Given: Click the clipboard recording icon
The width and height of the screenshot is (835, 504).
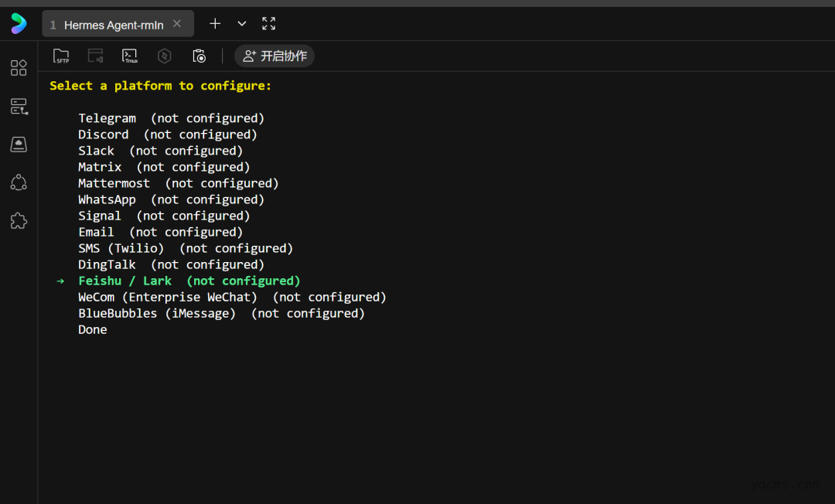Looking at the screenshot, I should (199, 56).
